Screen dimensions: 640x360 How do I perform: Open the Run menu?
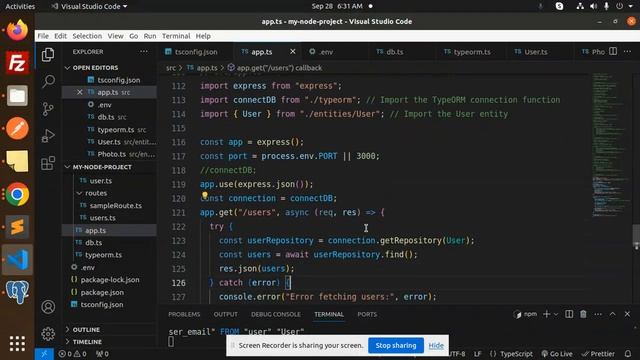[x=150, y=36]
